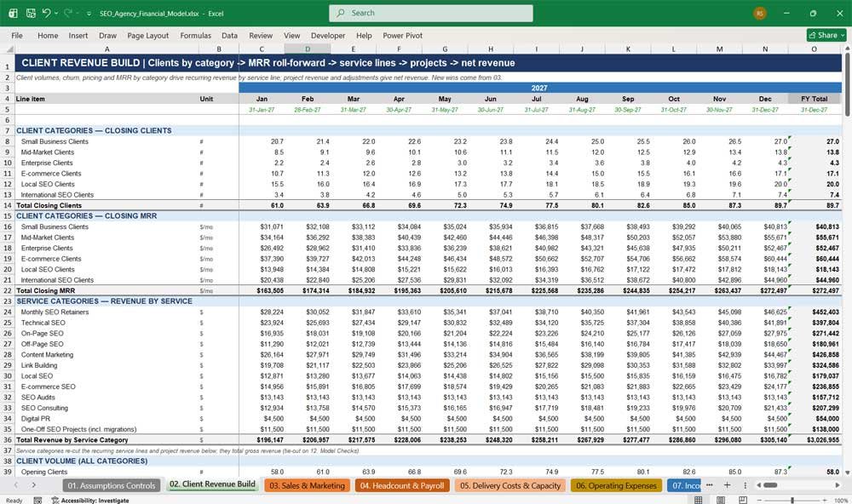
Task: Open the Share dropdown arrow
Action: [843, 35]
